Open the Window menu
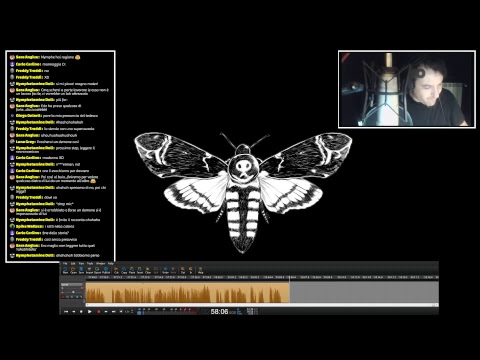The width and height of the screenshot is (480, 360). (x=100, y=263)
